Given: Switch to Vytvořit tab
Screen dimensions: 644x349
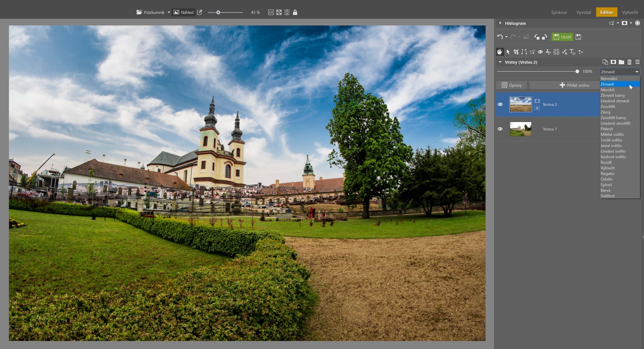Looking at the screenshot, I should 630,12.
